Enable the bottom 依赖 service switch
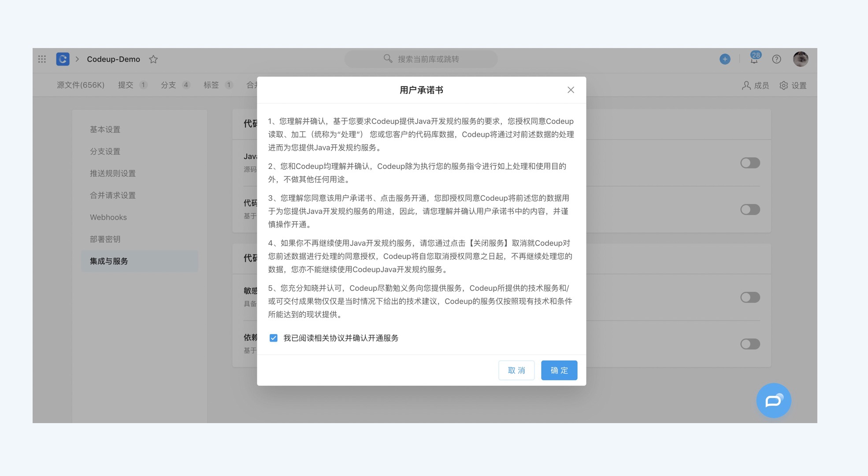Viewport: 868px width, 476px height. point(750,344)
